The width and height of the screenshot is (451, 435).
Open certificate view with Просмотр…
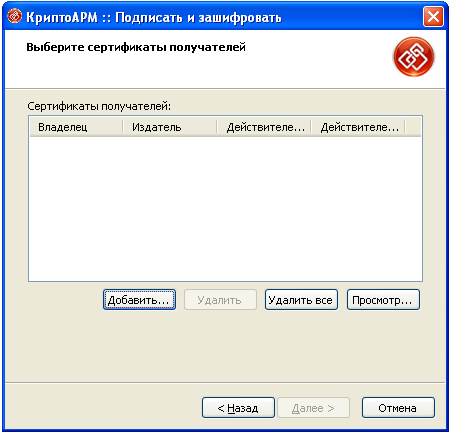point(383,300)
